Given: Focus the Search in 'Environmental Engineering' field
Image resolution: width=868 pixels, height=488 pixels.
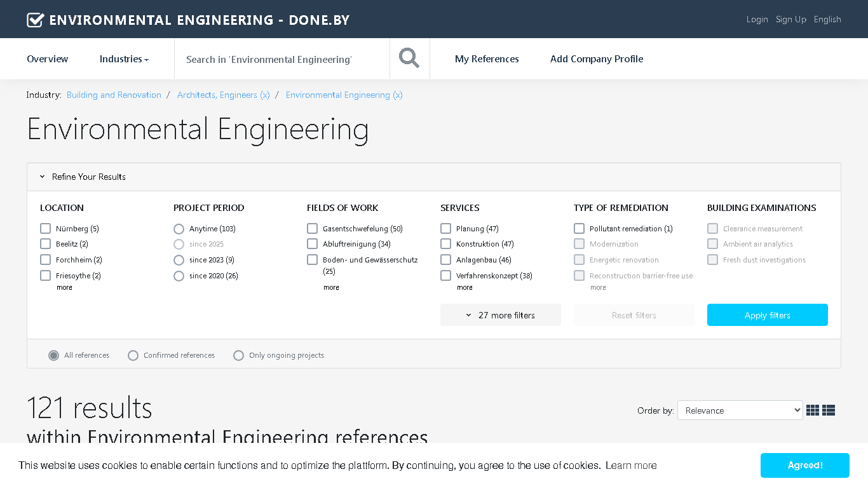Looking at the screenshot, I should (282, 59).
